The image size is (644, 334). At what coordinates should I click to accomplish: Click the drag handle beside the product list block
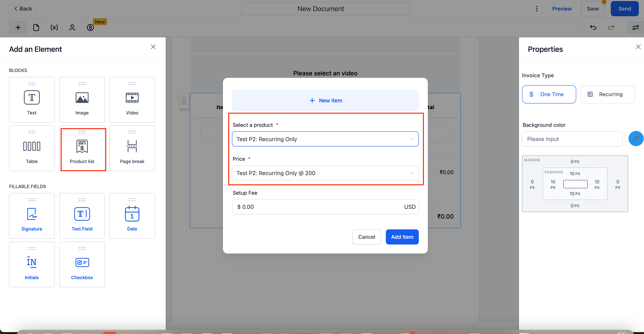(184, 101)
